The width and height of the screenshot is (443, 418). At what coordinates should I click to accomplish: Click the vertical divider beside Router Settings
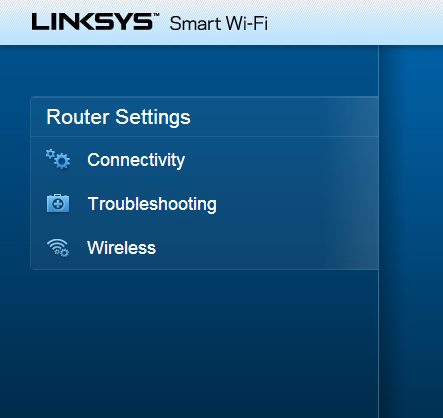point(379,231)
